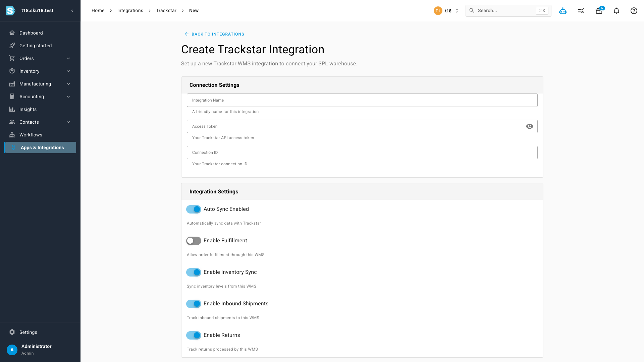Click the Administrator profile name
The height and width of the screenshot is (362, 644).
tap(37, 347)
